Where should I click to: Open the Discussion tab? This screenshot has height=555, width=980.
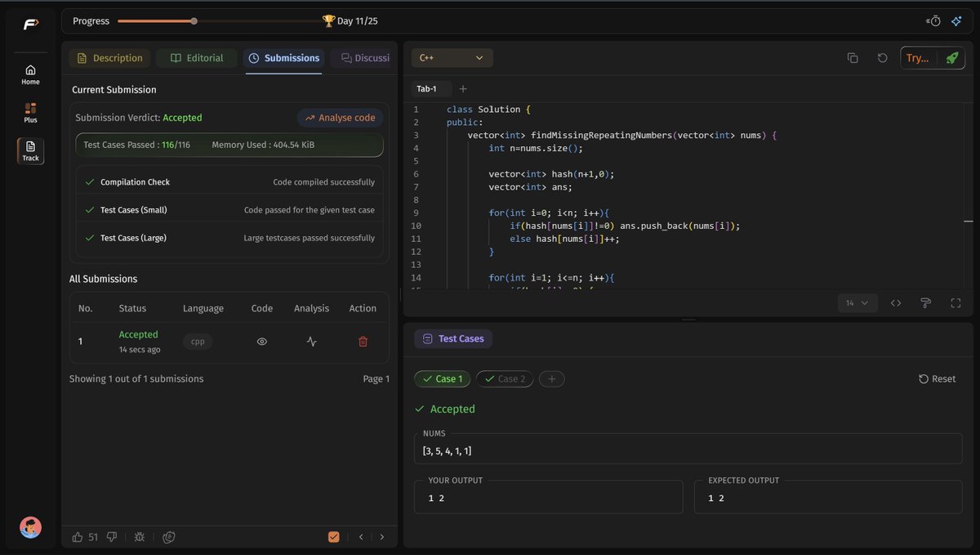pos(364,58)
